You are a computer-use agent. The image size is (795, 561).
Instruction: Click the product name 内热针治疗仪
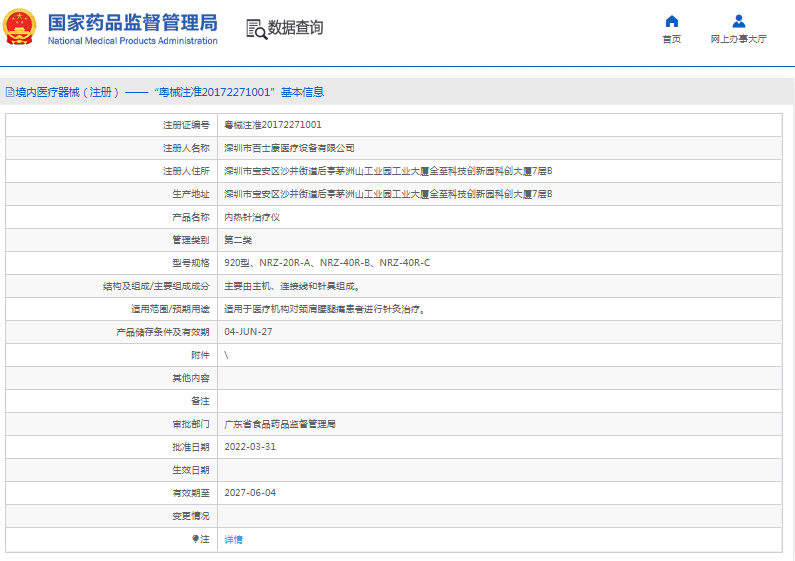pyautogui.click(x=252, y=217)
